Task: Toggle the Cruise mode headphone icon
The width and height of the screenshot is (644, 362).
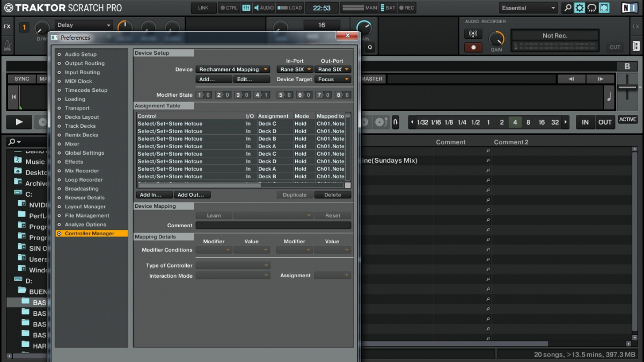Action: click(592, 8)
